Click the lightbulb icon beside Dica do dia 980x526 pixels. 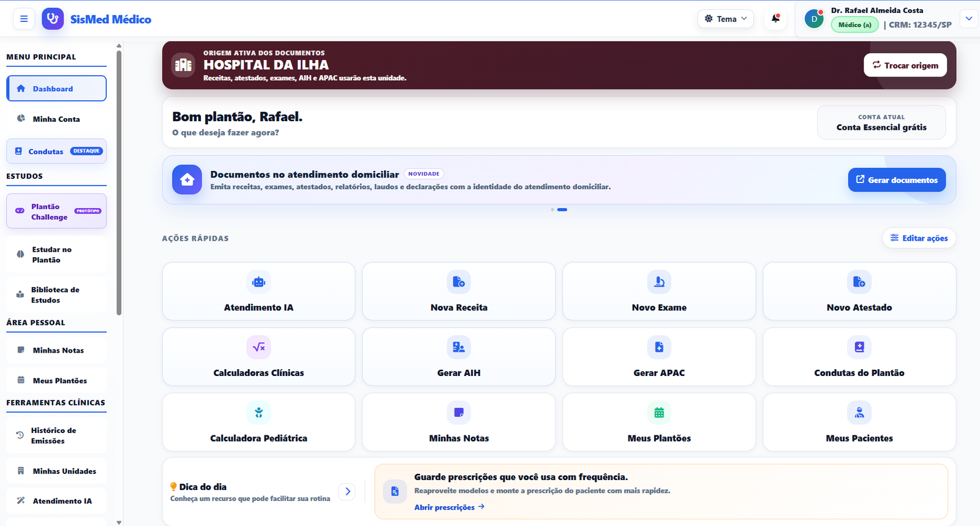coord(174,487)
